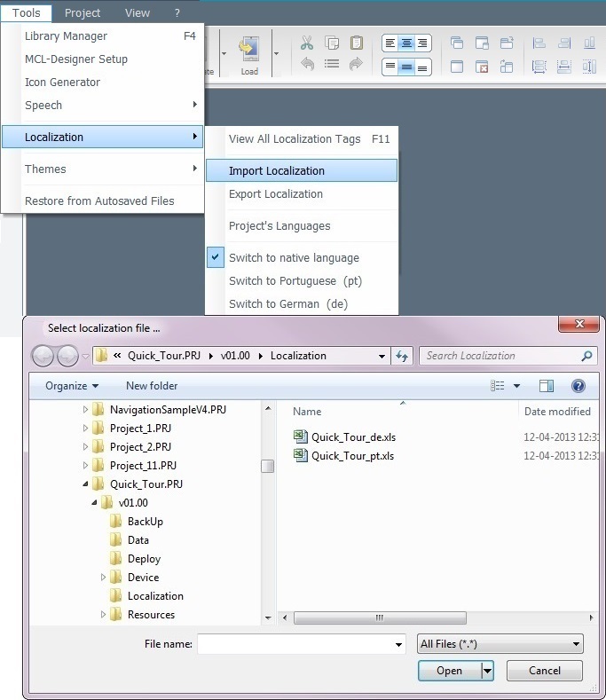
Task: Expand the Resources folder node
Action: tap(105, 615)
